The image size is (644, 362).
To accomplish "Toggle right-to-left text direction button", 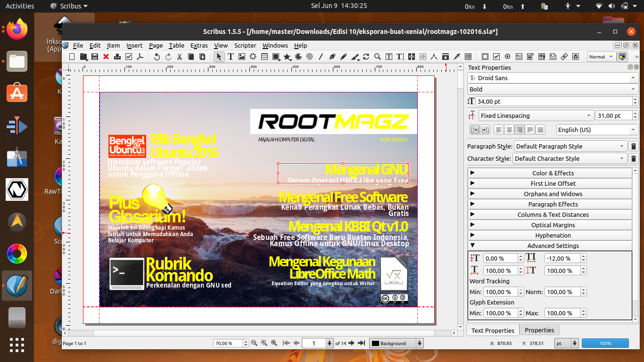I will [485, 130].
